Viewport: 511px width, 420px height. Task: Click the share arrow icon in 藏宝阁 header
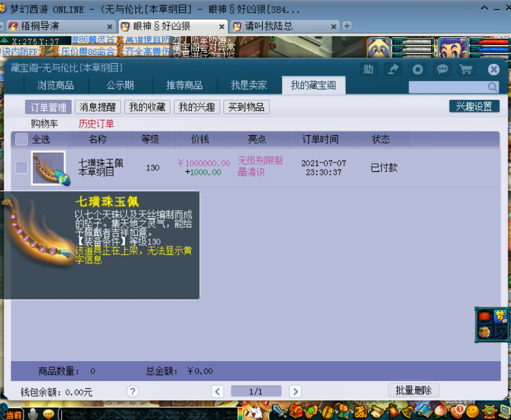coord(393,69)
